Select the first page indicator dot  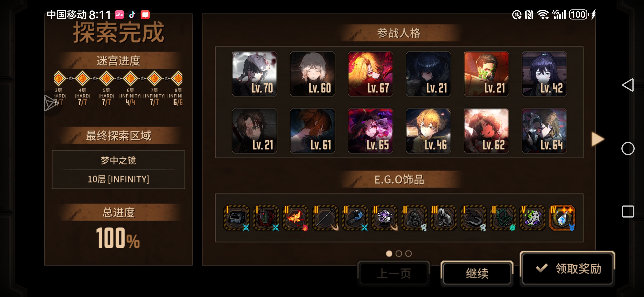pos(389,254)
